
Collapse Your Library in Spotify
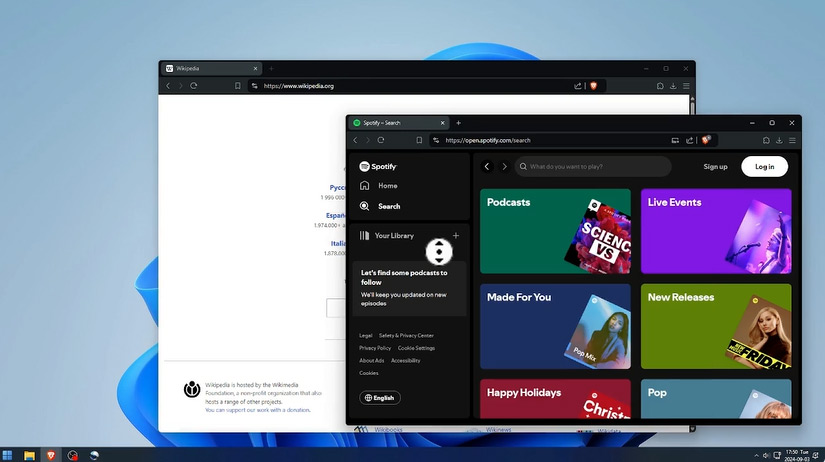(386, 236)
